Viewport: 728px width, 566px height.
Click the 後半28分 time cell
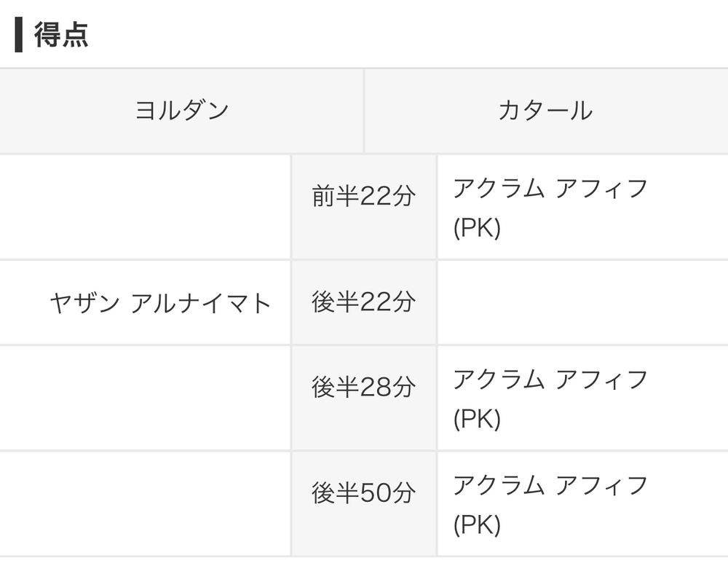point(363,398)
